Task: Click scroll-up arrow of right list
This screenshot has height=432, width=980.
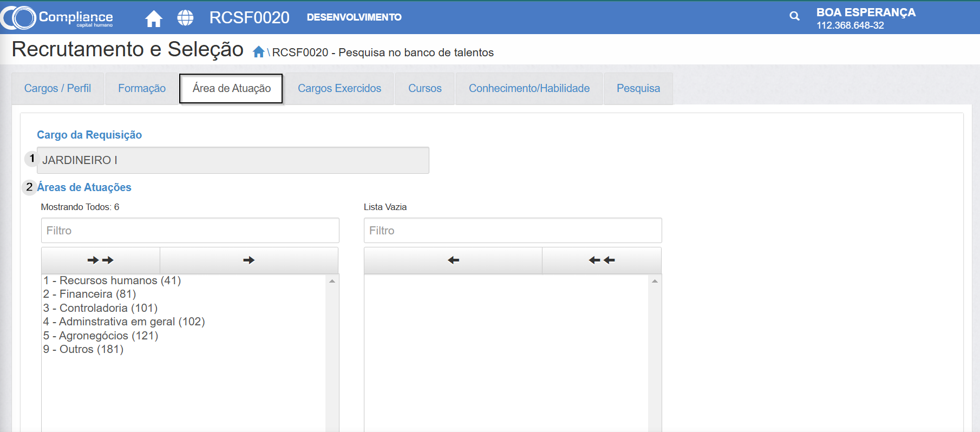Action: click(x=655, y=281)
